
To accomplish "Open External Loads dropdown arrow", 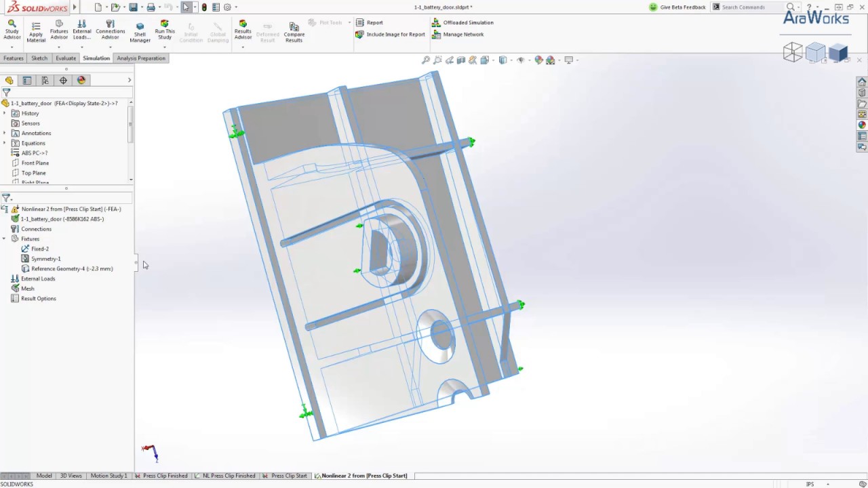I will point(81,47).
